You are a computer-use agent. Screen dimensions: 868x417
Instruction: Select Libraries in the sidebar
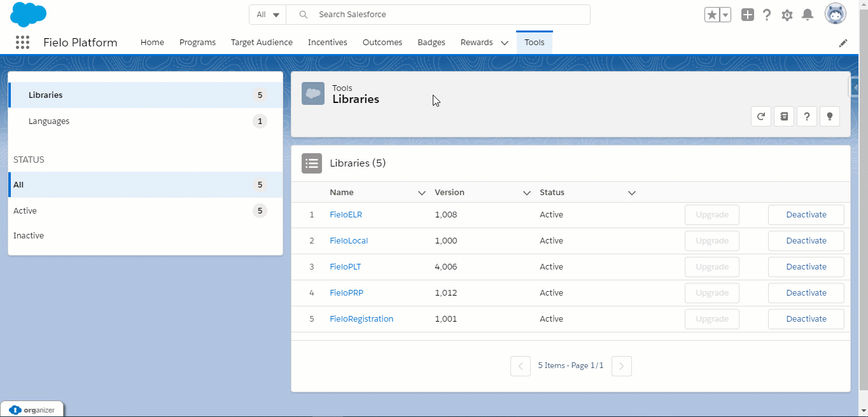click(145, 95)
